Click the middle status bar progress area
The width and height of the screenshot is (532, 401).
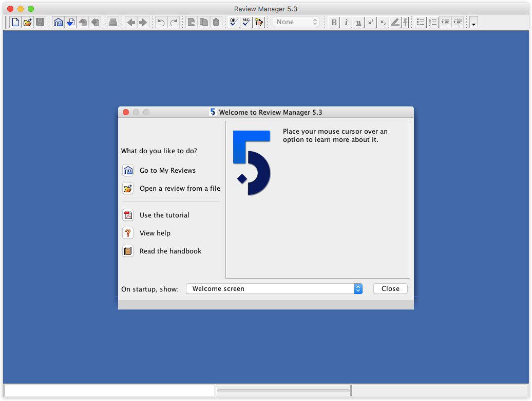pos(283,390)
